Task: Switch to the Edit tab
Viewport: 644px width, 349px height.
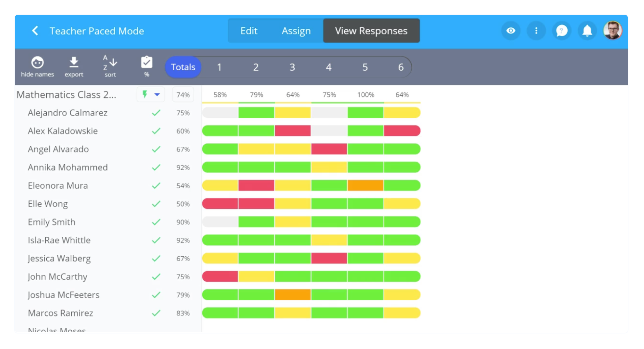Action: point(249,31)
